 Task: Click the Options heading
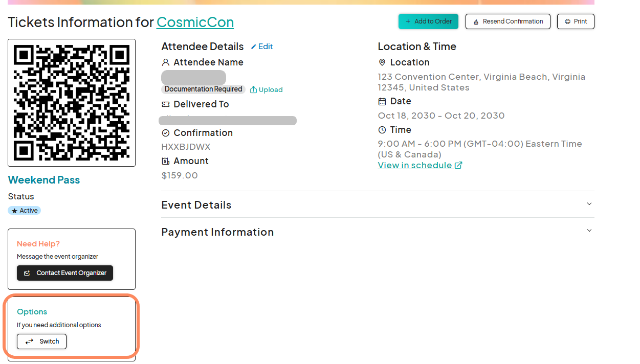[x=32, y=312]
